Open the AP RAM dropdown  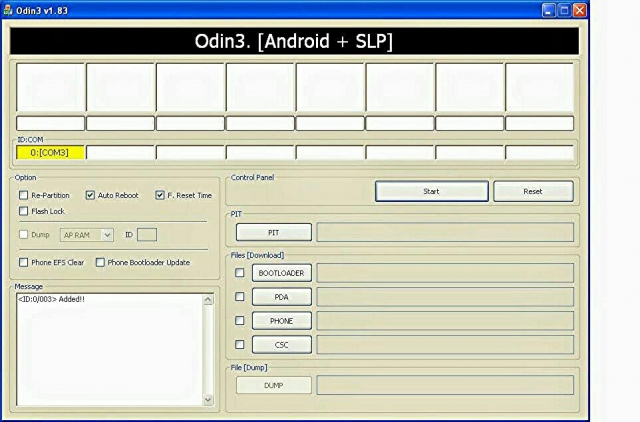point(87,235)
